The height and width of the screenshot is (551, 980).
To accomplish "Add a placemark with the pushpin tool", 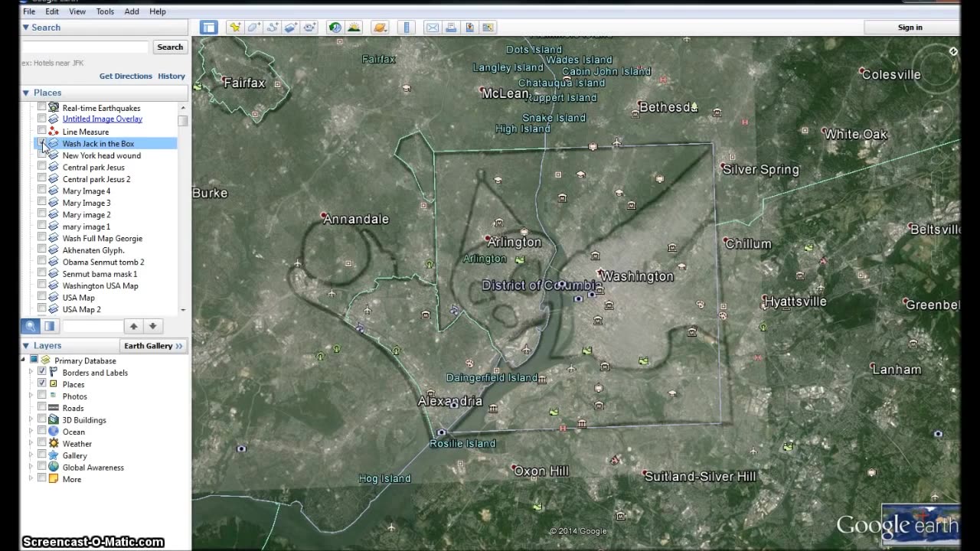I will pos(235,28).
